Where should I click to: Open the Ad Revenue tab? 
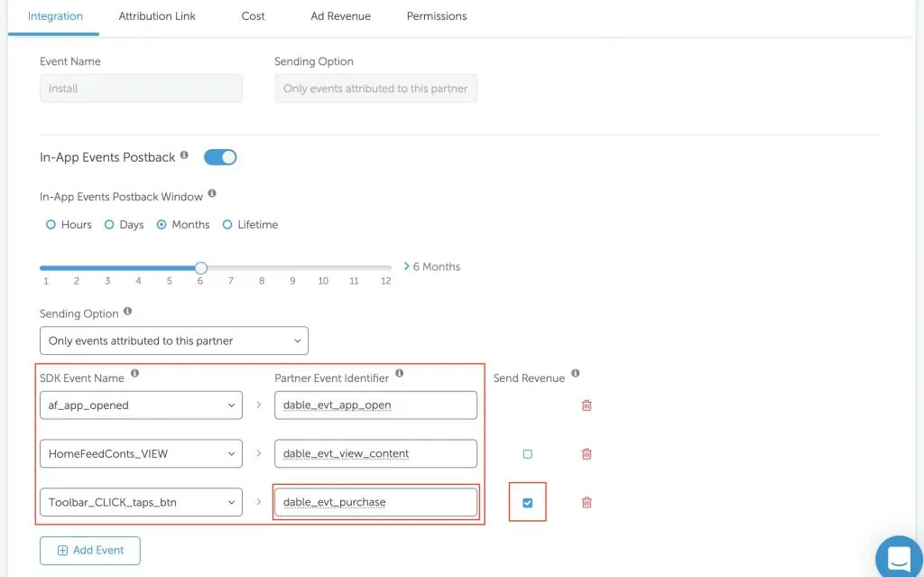tap(340, 16)
